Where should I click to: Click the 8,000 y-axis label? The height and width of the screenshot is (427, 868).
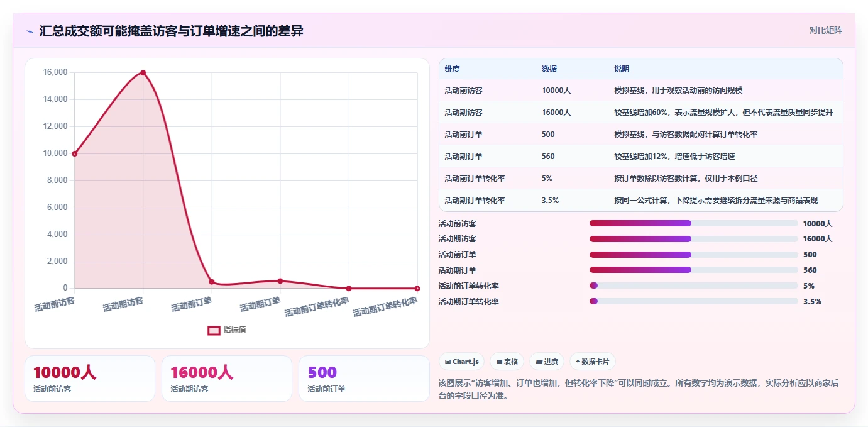pyautogui.click(x=57, y=180)
